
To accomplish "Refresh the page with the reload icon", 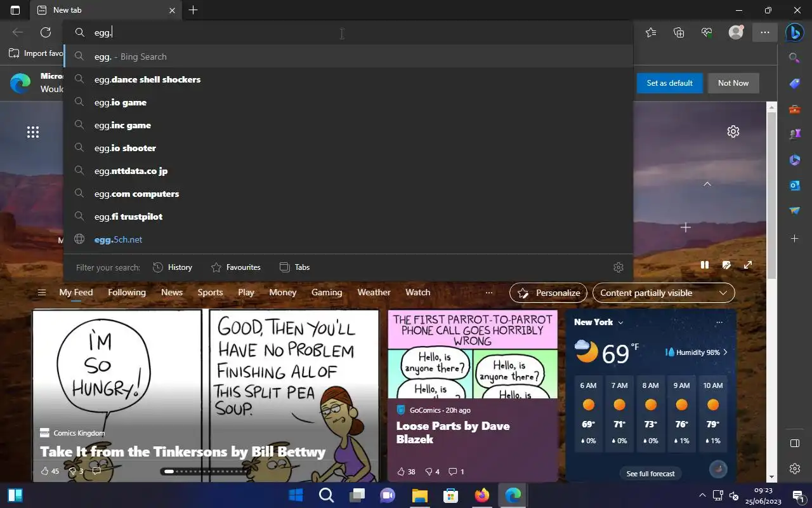I will [46, 32].
